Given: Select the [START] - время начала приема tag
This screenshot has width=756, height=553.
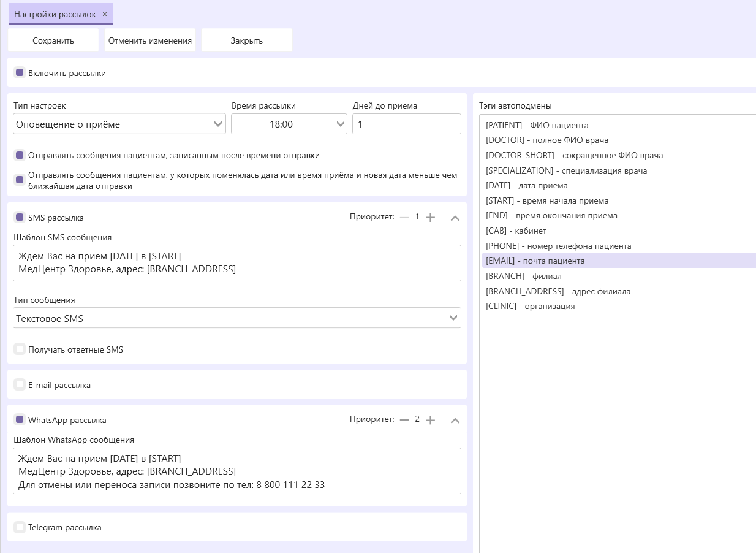Looking at the screenshot, I should pyautogui.click(x=619, y=200).
